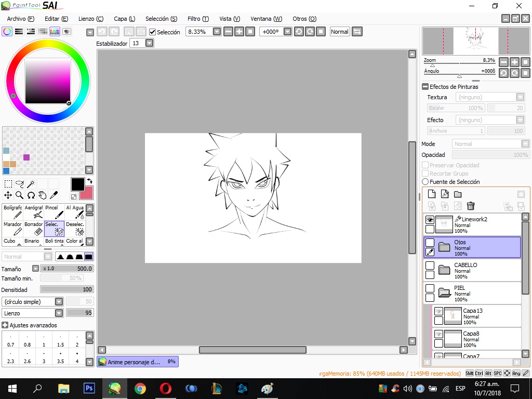
Task: Create a new layer folder
Action: coord(458,194)
